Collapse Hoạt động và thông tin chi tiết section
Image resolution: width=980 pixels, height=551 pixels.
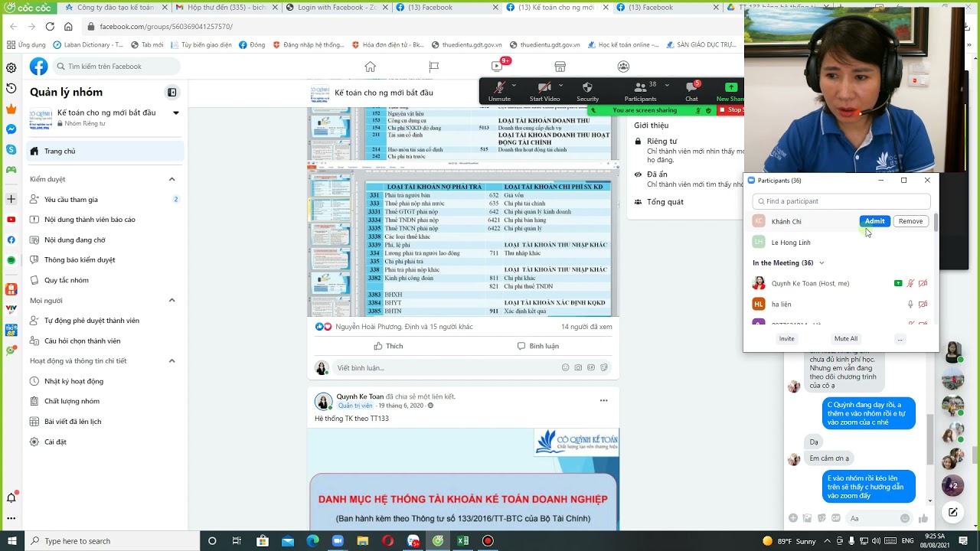click(171, 360)
